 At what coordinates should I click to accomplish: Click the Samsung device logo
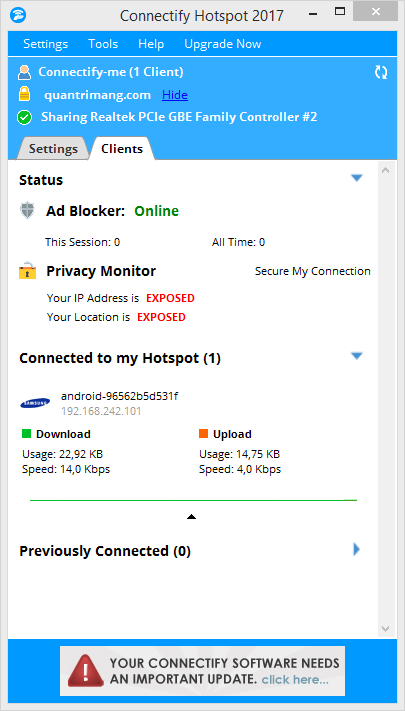(35, 403)
